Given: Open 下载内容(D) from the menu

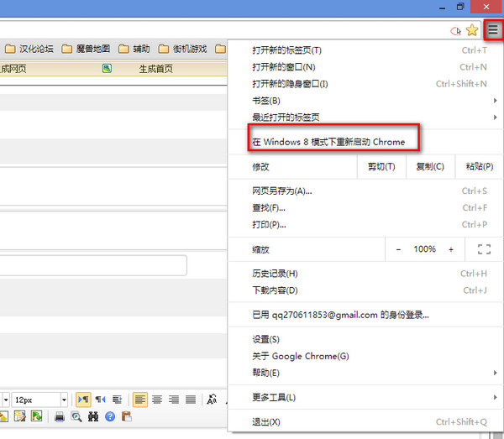Looking at the screenshot, I should [365, 290].
